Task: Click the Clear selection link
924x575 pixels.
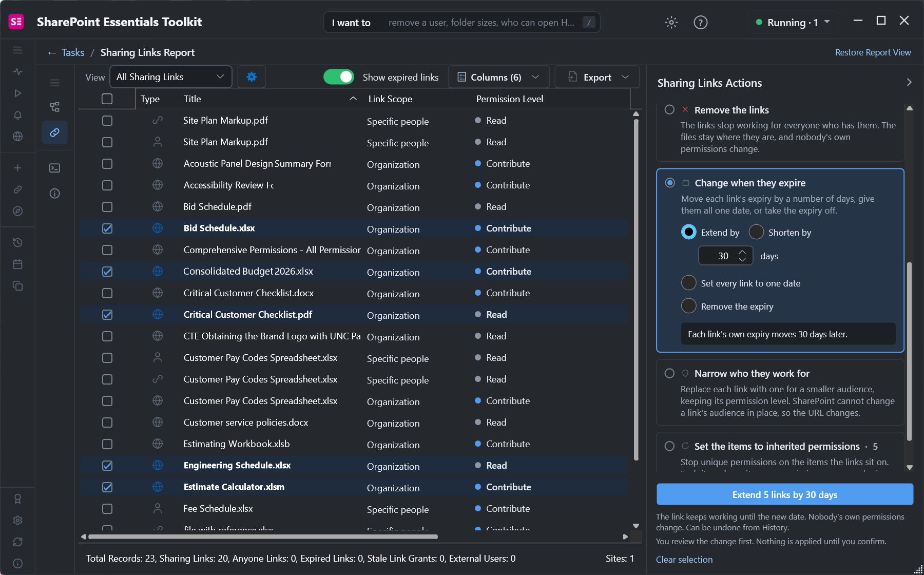Action: click(684, 559)
